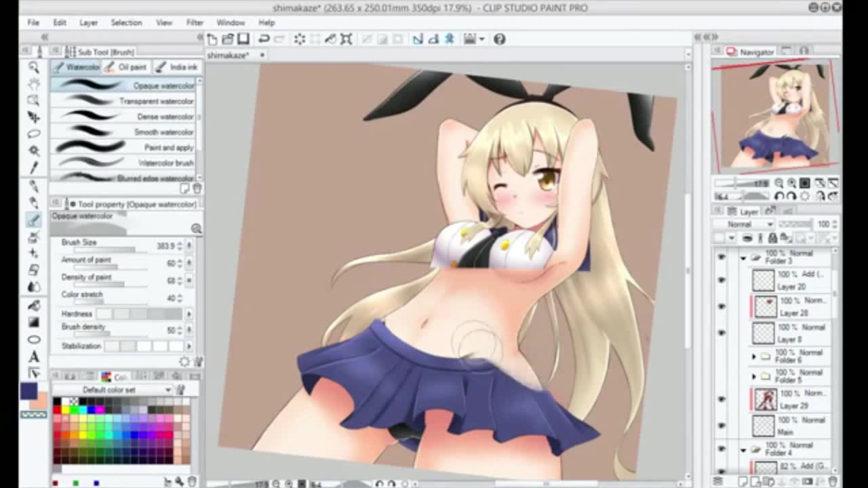Choose the Paint and apply brush
868x488 pixels.
(x=123, y=148)
